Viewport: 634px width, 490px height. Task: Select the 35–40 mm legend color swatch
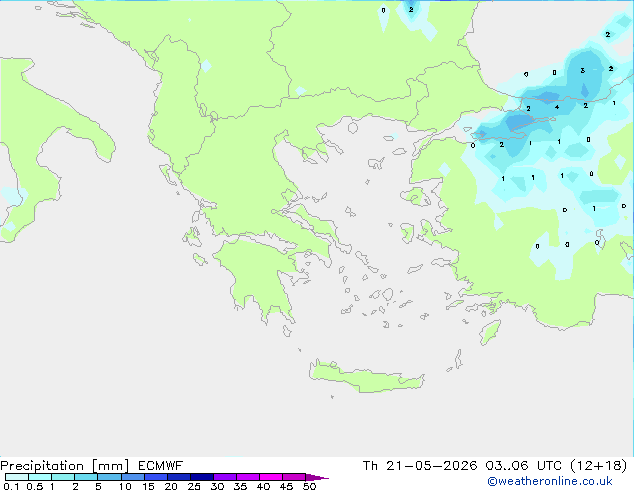pyautogui.click(x=248, y=477)
